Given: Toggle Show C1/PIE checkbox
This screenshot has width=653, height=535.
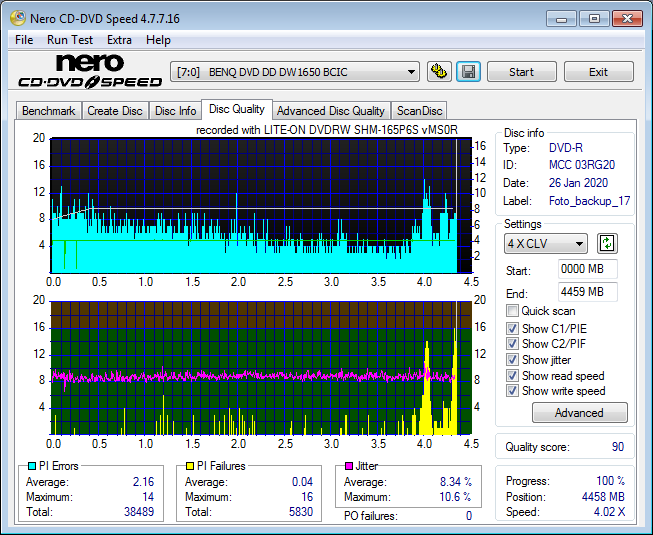Looking at the screenshot, I should (512, 328).
